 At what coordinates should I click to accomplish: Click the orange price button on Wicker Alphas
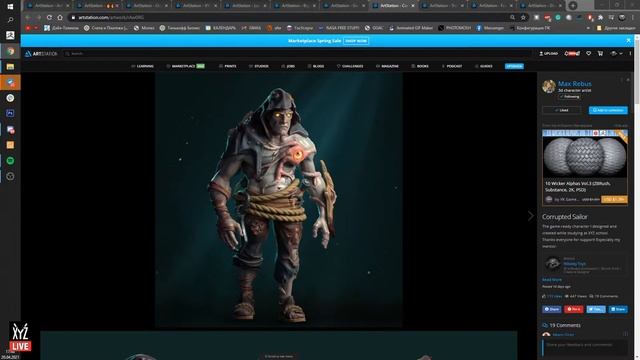pyautogui.click(x=614, y=199)
